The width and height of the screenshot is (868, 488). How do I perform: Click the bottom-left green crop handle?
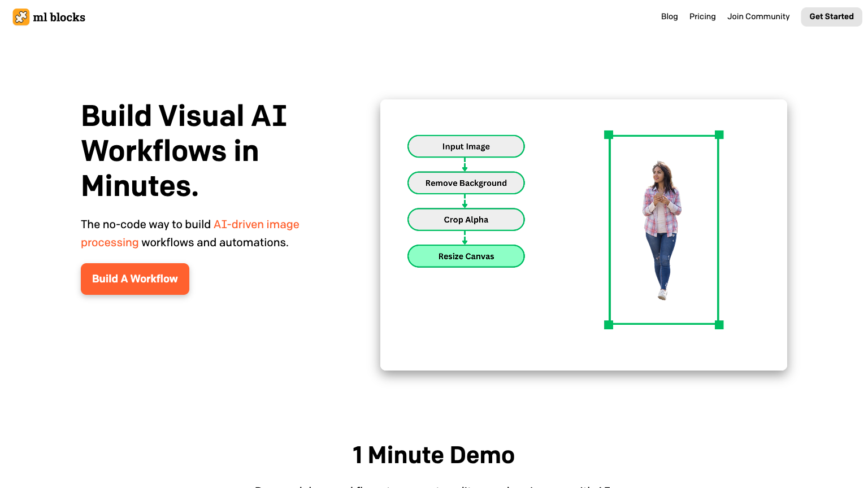coord(609,325)
